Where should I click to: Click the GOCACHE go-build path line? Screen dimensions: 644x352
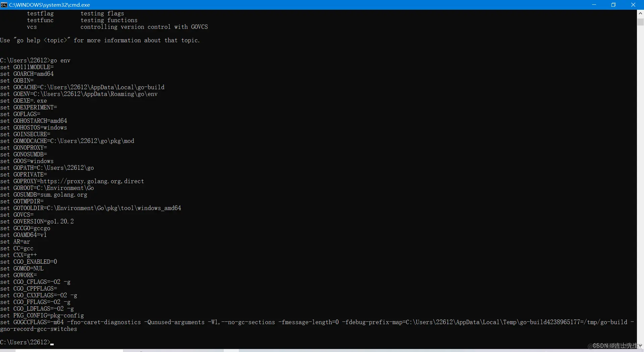pos(82,87)
